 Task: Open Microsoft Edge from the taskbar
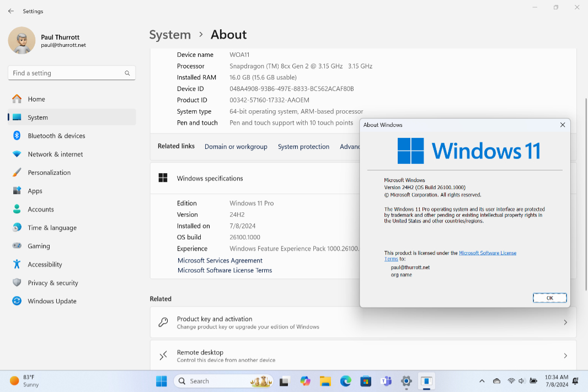pos(345,381)
